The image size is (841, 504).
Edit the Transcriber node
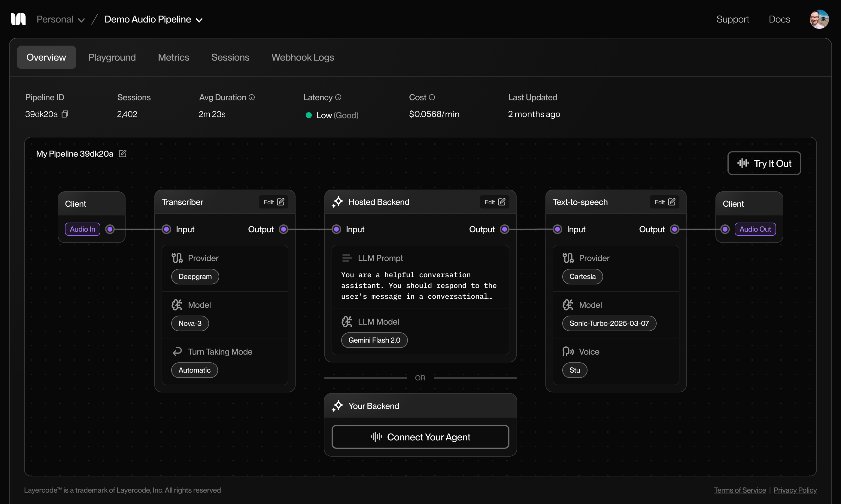[x=274, y=202]
